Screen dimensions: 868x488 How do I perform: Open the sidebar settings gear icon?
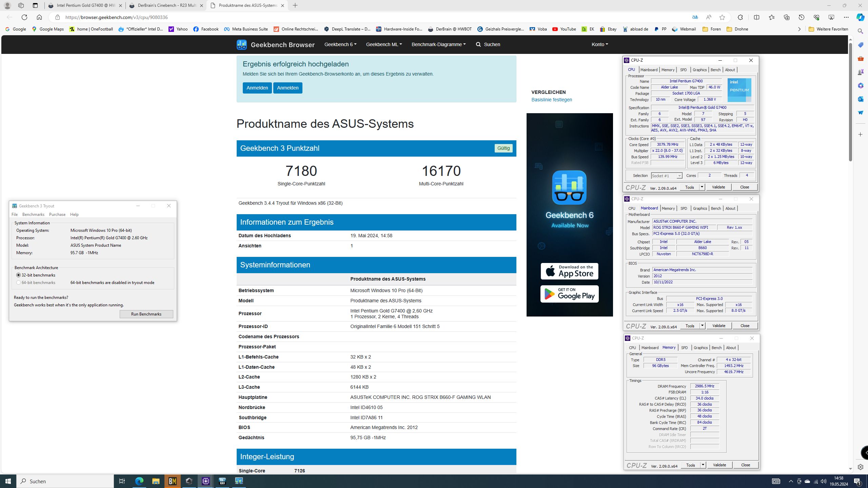click(x=861, y=467)
